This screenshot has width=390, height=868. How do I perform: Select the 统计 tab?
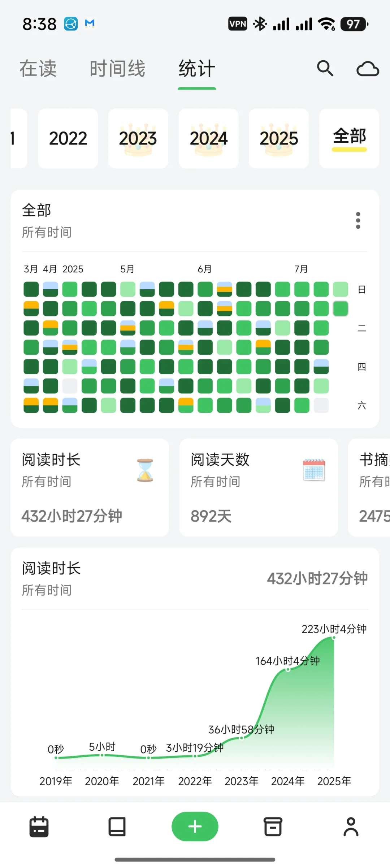(x=197, y=69)
